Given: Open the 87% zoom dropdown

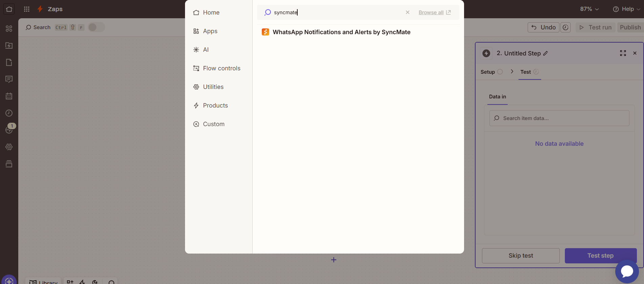Looking at the screenshot, I should point(589,9).
